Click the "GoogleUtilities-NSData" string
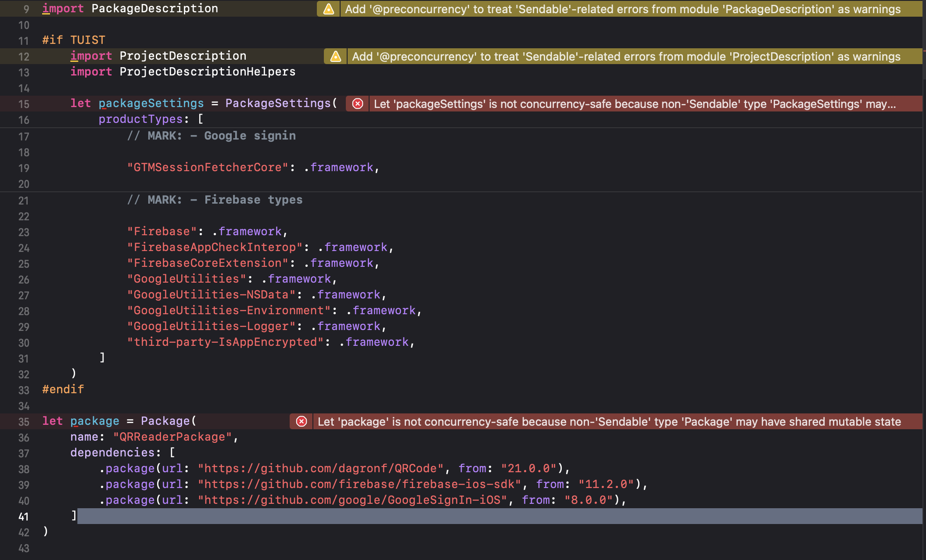 [x=211, y=294]
